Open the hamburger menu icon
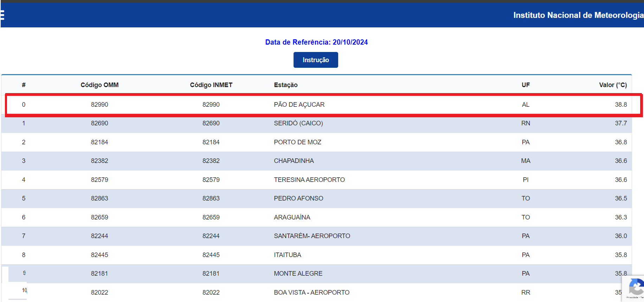The height and width of the screenshot is (302, 644). click(x=2, y=15)
